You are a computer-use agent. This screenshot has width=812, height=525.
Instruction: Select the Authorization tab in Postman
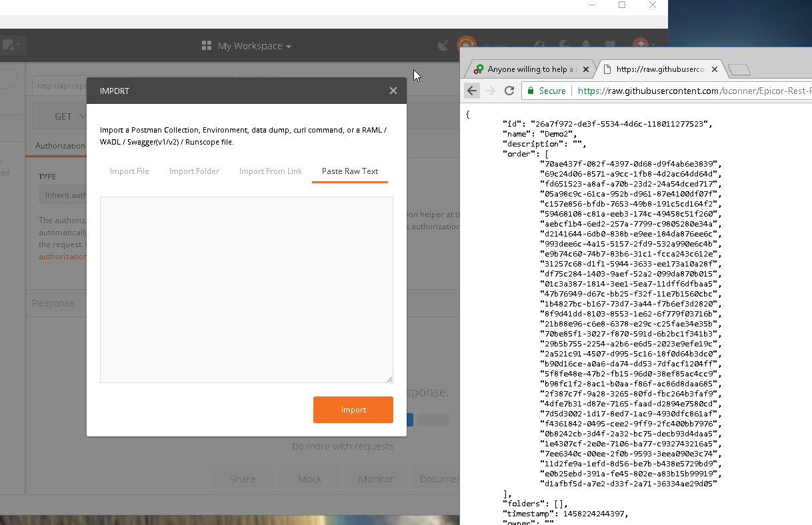coord(60,145)
